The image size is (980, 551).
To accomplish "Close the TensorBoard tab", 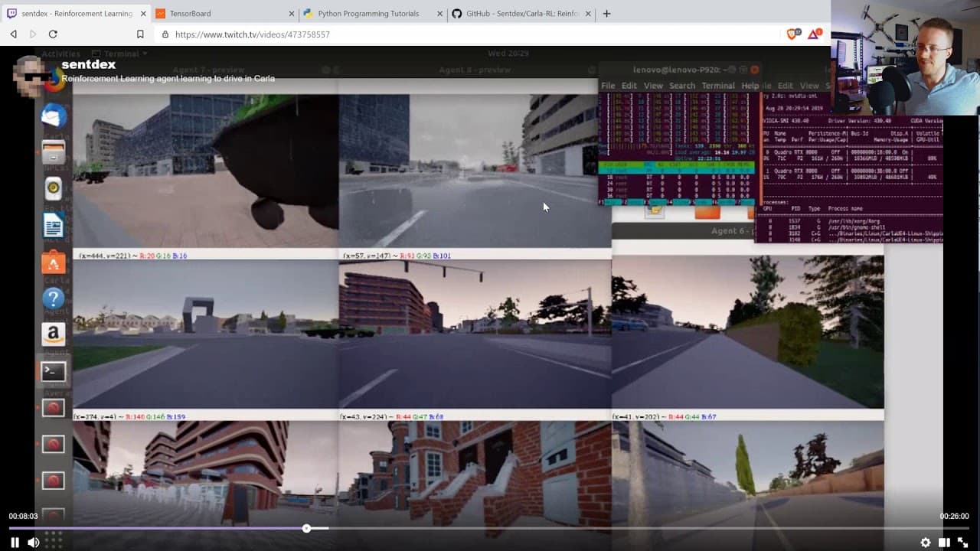I will [292, 14].
